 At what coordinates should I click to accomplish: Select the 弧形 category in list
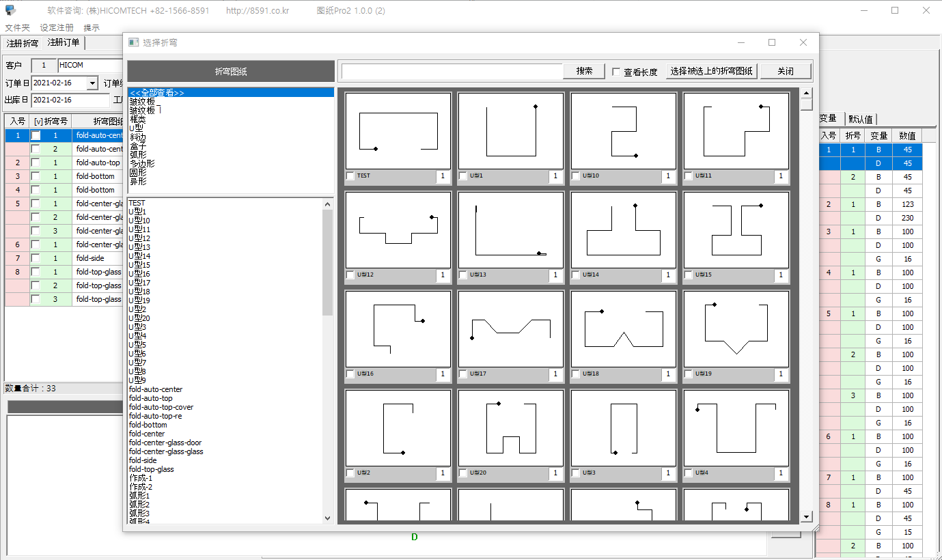(x=137, y=155)
